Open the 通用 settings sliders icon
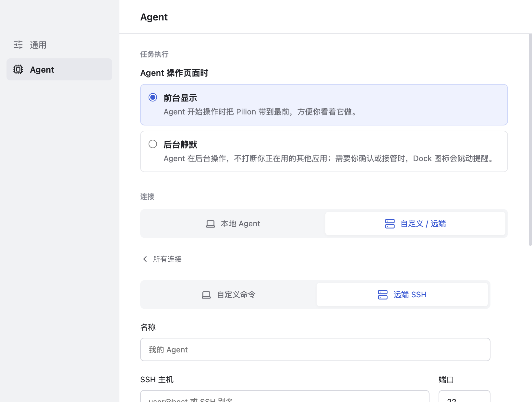 [x=18, y=45]
